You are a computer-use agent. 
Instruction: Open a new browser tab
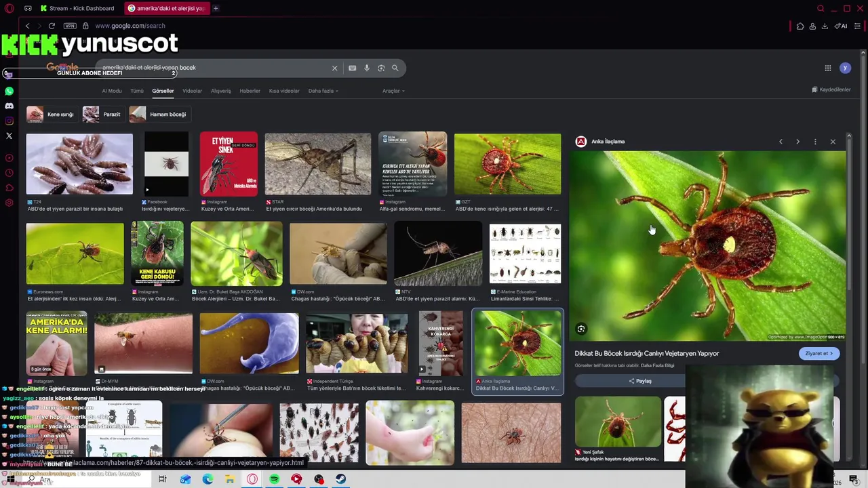point(216,8)
